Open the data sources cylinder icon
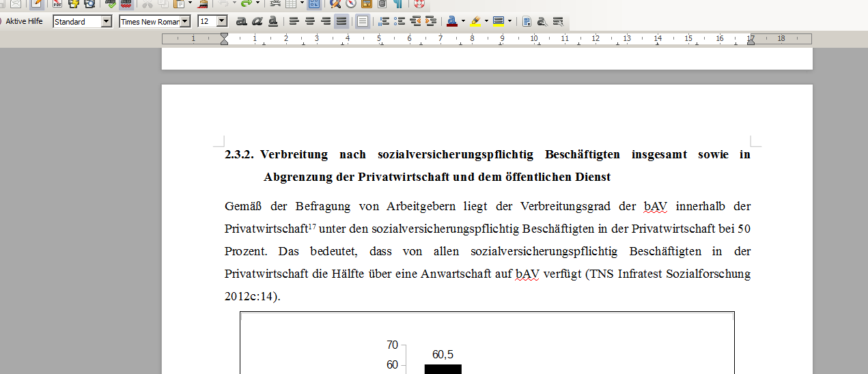Image resolution: width=868 pixels, height=374 pixels. pyautogui.click(x=381, y=3)
